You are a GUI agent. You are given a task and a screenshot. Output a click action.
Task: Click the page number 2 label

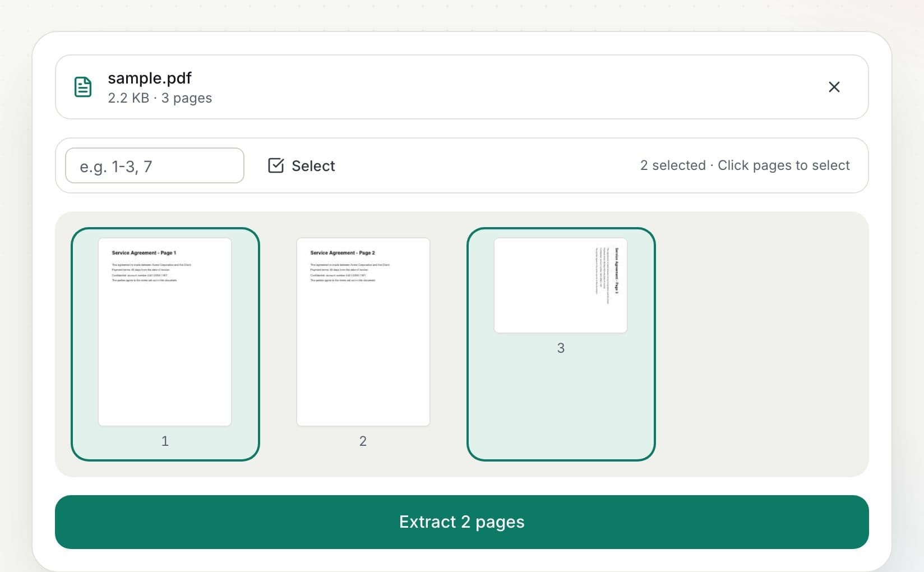pos(363,441)
